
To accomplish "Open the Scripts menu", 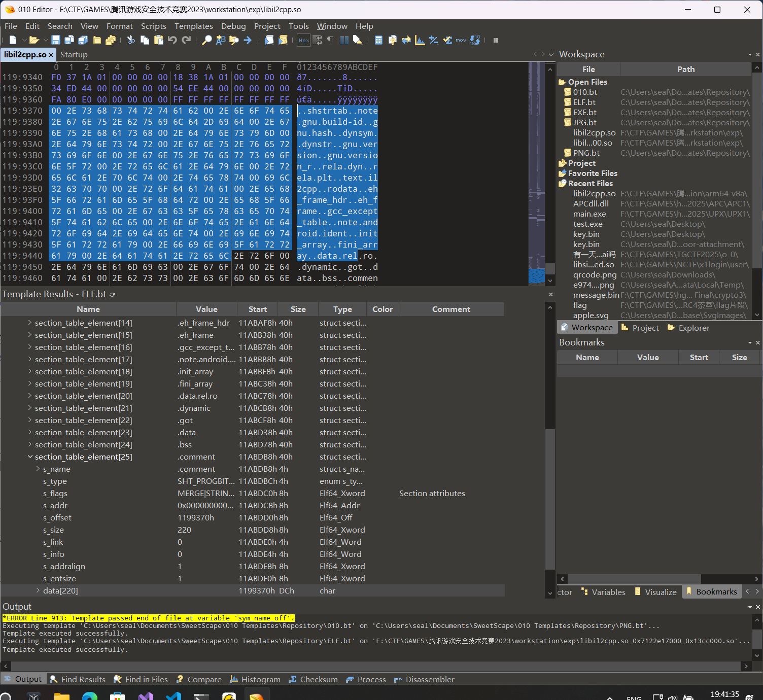I will 154,26.
